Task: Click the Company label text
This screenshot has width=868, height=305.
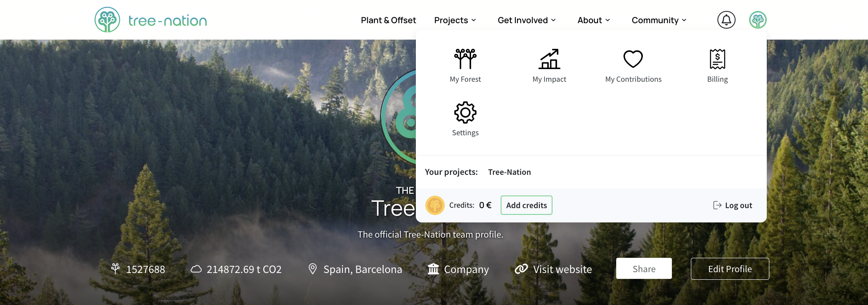Action: [x=466, y=269]
